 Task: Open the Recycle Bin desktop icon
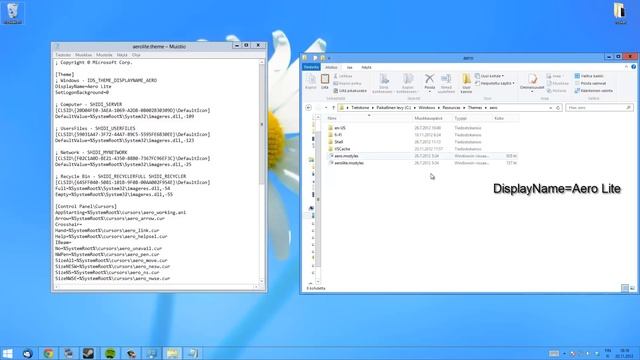(x=13, y=13)
